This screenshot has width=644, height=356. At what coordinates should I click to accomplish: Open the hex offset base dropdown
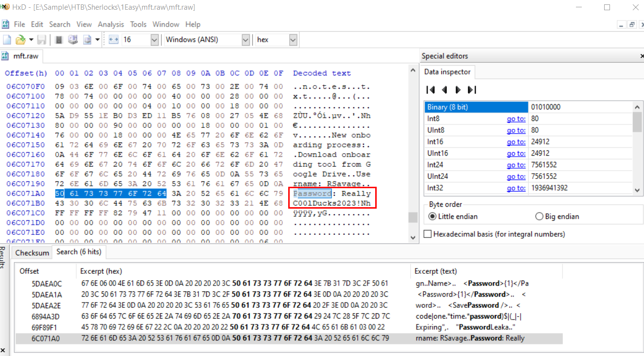293,40
